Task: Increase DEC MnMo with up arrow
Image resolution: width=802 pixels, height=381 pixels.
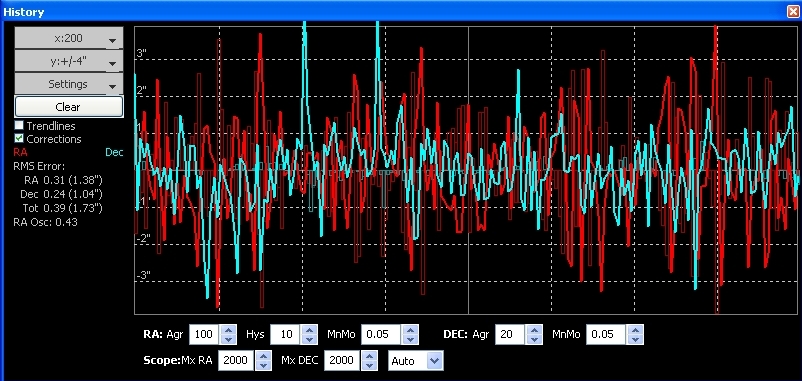Action: pos(635,330)
